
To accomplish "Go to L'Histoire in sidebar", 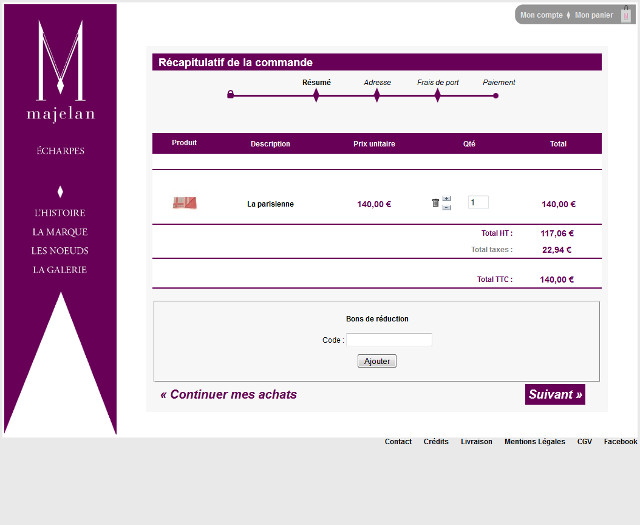I will (x=60, y=213).
